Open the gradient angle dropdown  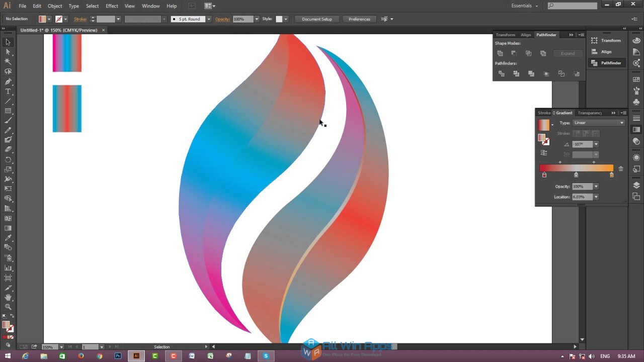[596, 144]
